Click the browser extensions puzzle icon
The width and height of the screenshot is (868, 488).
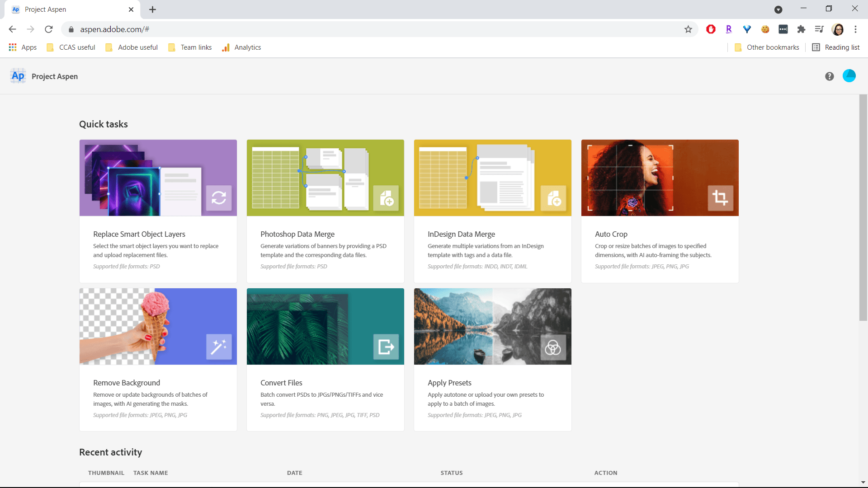point(801,29)
